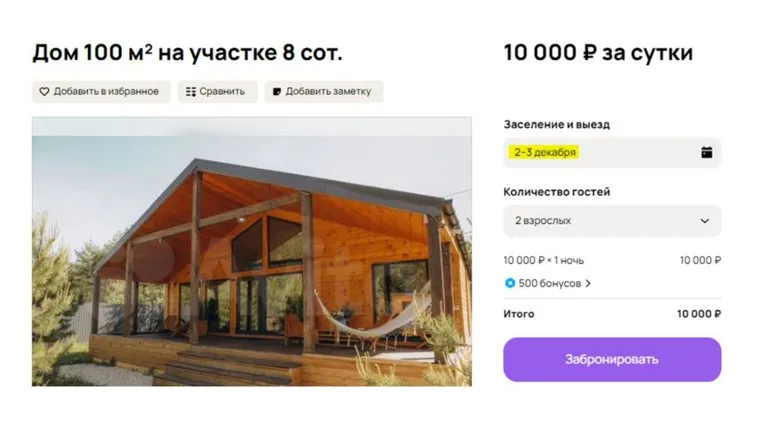Open the wooden house photo
This screenshot has height=424, width=760.
coord(251,251)
